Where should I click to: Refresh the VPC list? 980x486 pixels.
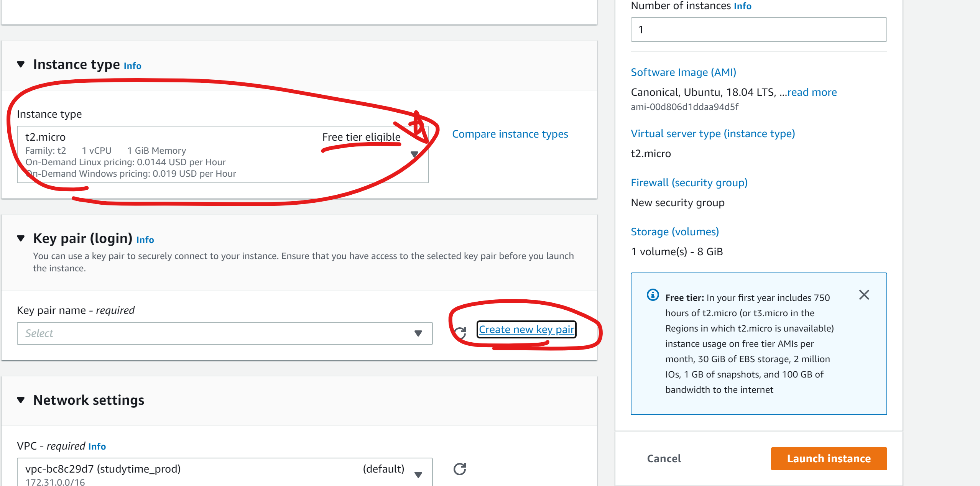point(459,469)
